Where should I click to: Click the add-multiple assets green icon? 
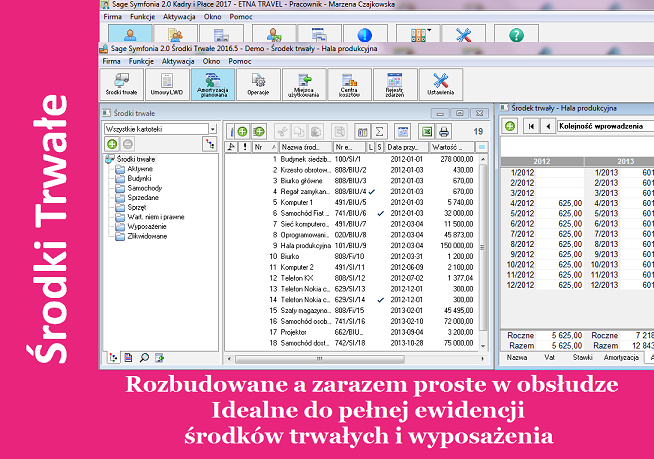259,132
